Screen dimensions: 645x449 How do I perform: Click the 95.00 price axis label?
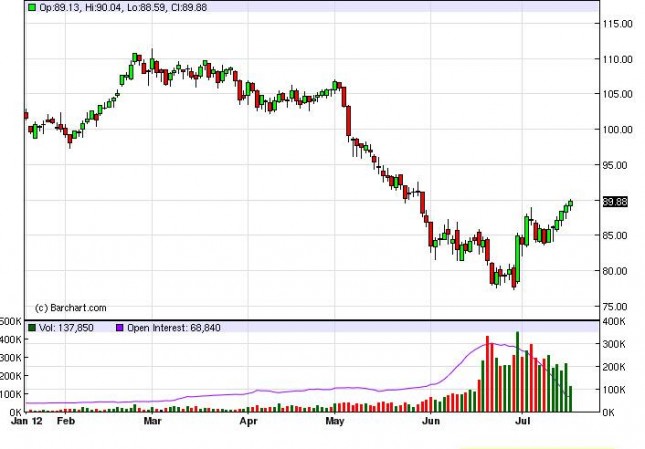pos(617,165)
